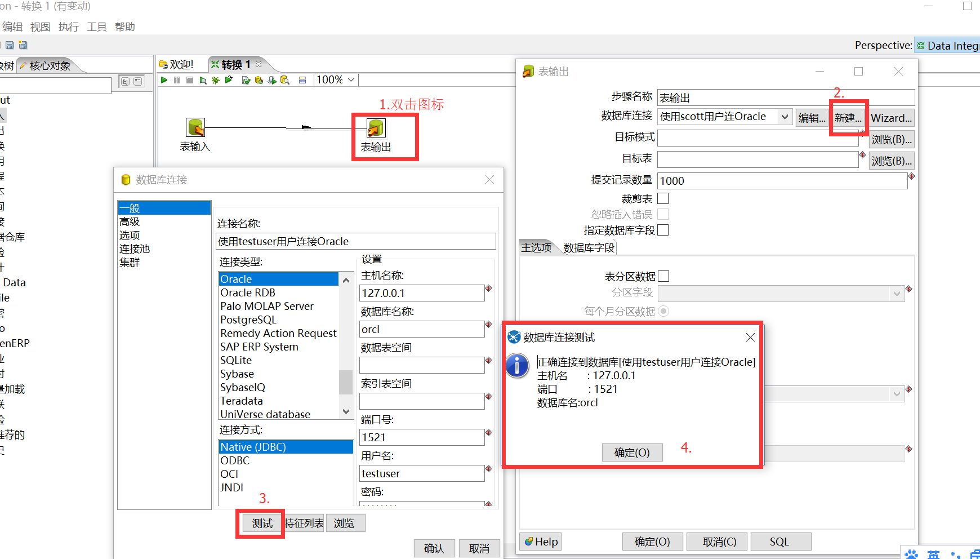This screenshot has height=559, width=980.
Task: Click the connection type list's down arrow
Action: point(346,412)
